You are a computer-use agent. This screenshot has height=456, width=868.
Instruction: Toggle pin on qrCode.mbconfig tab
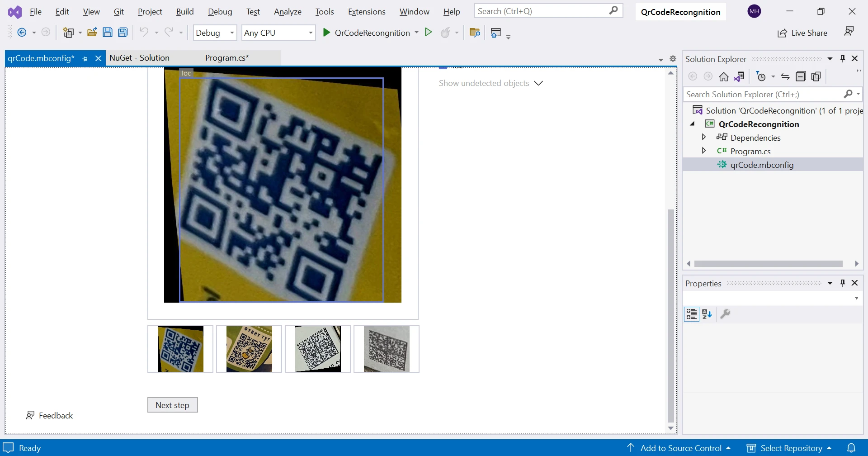(x=85, y=58)
